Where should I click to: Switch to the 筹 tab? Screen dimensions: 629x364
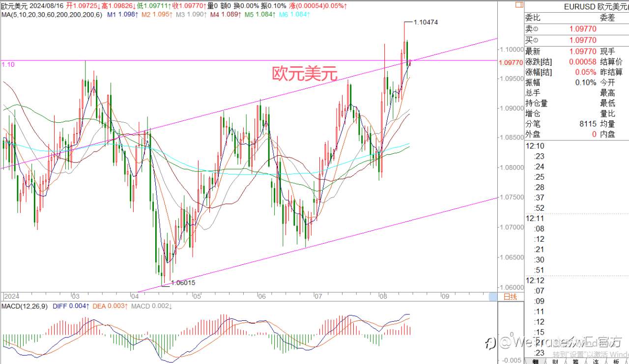coord(575,361)
